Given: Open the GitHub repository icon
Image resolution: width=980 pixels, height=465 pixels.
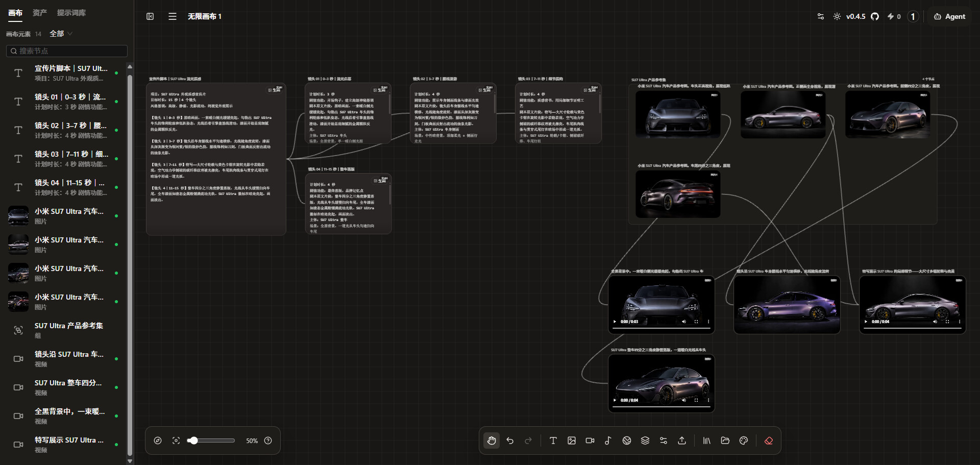Looking at the screenshot, I should [875, 16].
